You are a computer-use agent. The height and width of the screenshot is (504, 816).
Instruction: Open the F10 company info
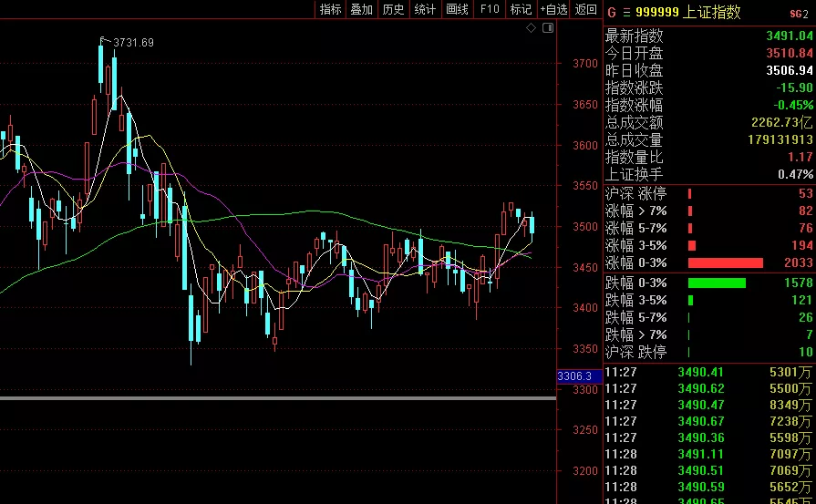(490, 9)
